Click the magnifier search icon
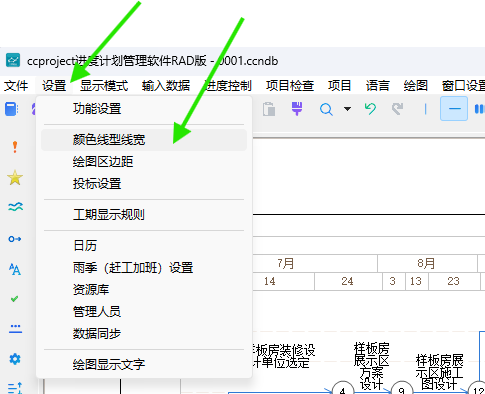The image size is (485, 394). pyautogui.click(x=326, y=109)
